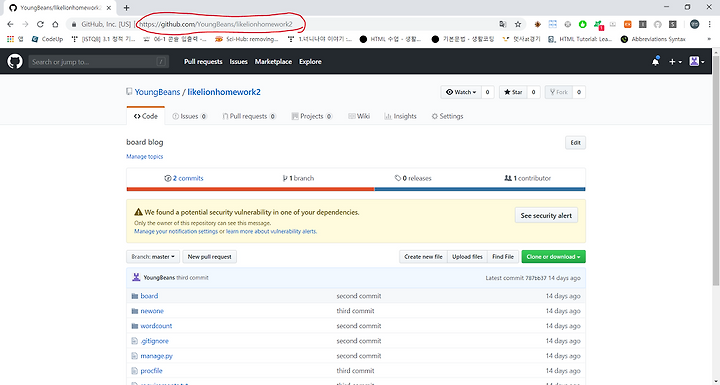Switch to the Wiki tab
Viewport: 720px width, 385px height.
tap(359, 116)
